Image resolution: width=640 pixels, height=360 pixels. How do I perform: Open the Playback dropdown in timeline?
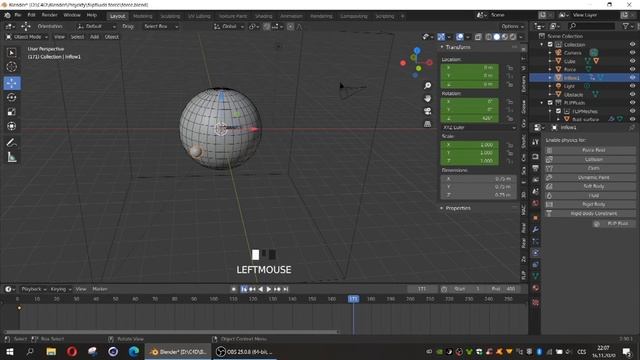point(33,289)
